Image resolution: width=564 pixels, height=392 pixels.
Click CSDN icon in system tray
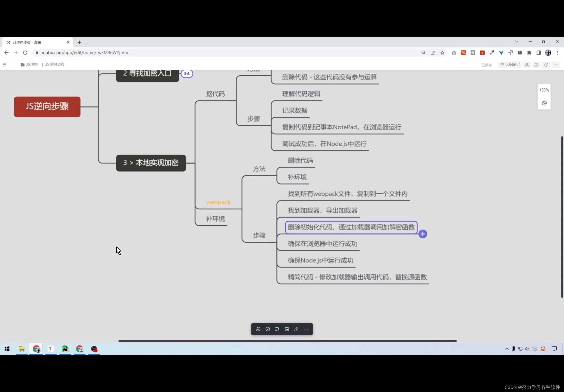[x=543, y=348]
